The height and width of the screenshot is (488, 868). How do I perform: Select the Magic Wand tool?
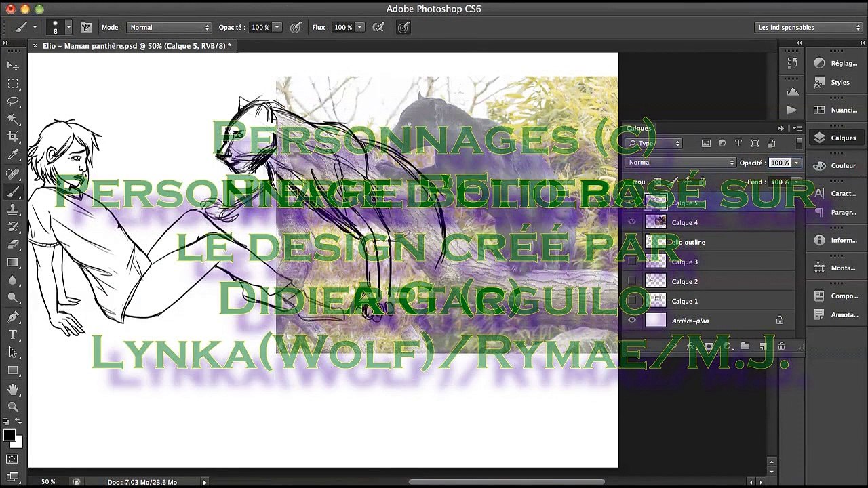tap(13, 119)
